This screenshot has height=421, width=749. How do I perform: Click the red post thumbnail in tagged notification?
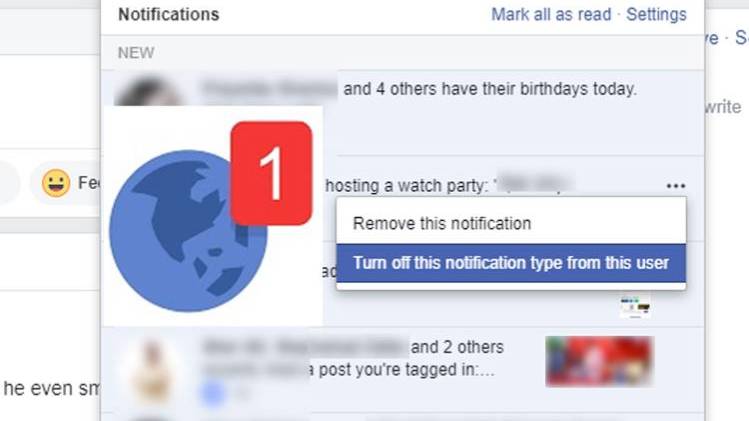pyautogui.click(x=599, y=361)
